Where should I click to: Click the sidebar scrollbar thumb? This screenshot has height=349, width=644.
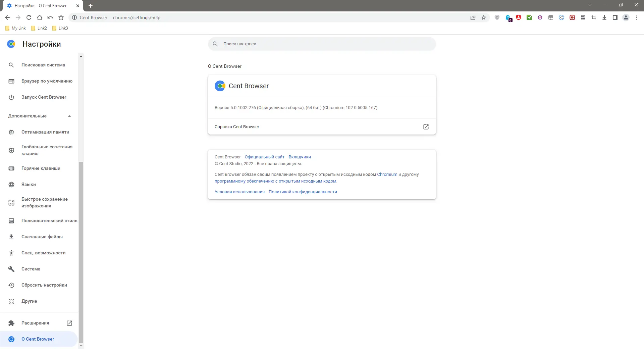pos(81,252)
